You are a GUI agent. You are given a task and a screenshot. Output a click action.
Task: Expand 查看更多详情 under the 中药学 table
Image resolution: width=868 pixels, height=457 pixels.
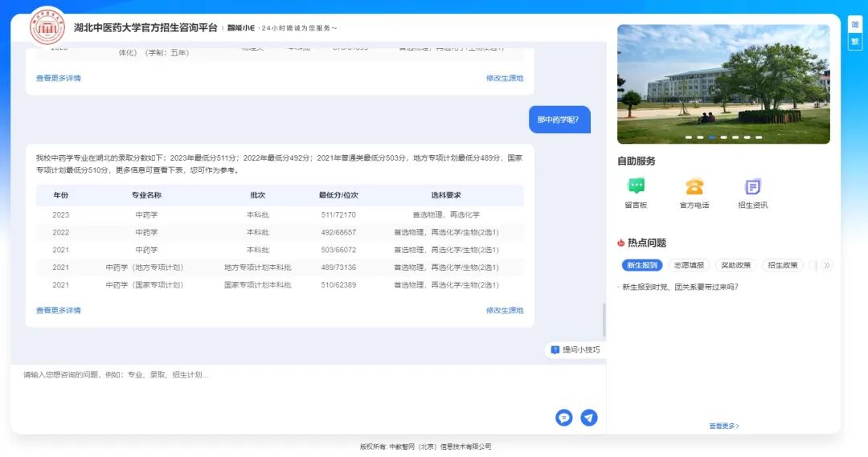pyautogui.click(x=58, y=311)
